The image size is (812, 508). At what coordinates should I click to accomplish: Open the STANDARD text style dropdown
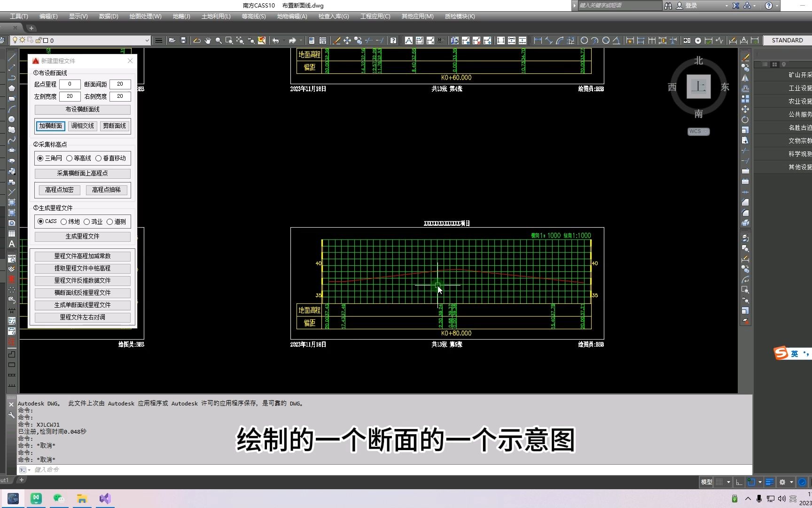pyautogui.click(x=787, y=40)
